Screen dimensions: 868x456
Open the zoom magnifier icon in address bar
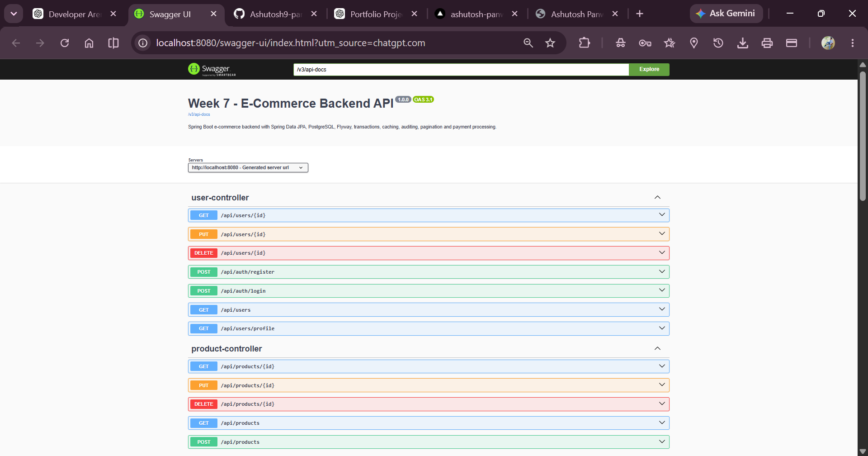(528, 43)
